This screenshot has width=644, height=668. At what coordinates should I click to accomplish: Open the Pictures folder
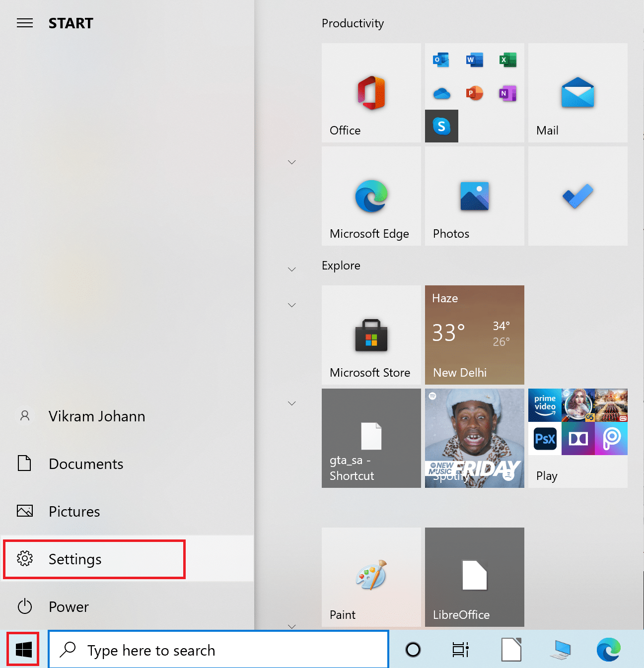pyautogui.click(x=127, y=511)
